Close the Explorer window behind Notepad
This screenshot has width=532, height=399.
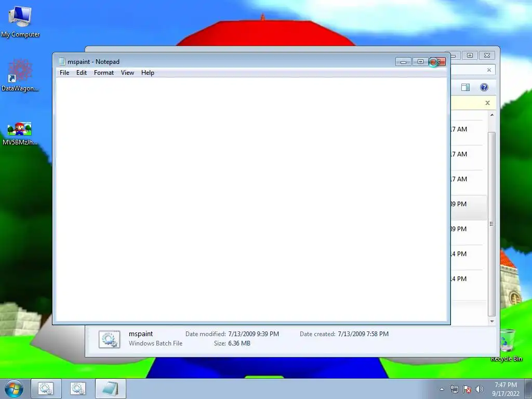(x=487, y=55)
